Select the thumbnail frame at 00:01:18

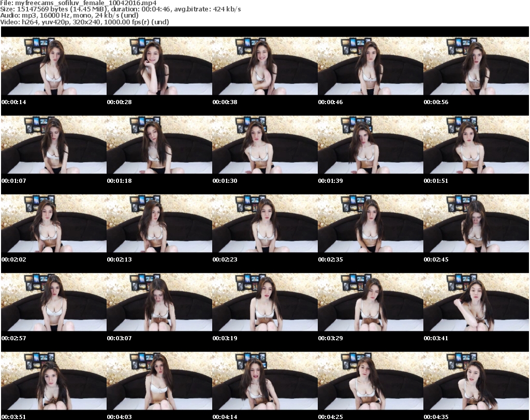[x=159, y=144]
